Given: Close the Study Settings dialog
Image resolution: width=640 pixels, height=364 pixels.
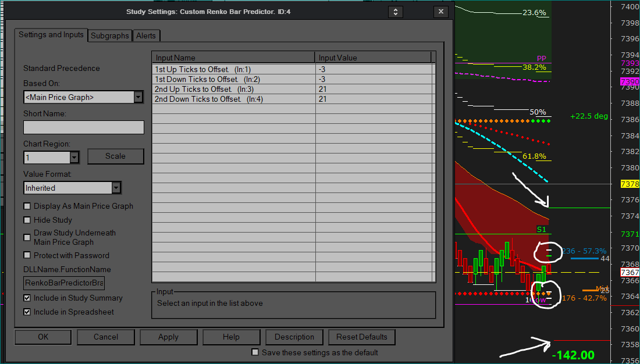Looking at the screenshot, I should [x=440, y=12].
